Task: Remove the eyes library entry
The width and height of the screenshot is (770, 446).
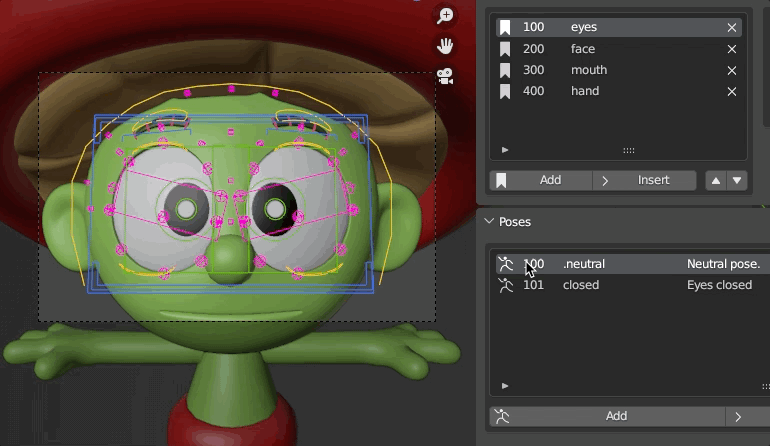Action: [x=732, y=28]
